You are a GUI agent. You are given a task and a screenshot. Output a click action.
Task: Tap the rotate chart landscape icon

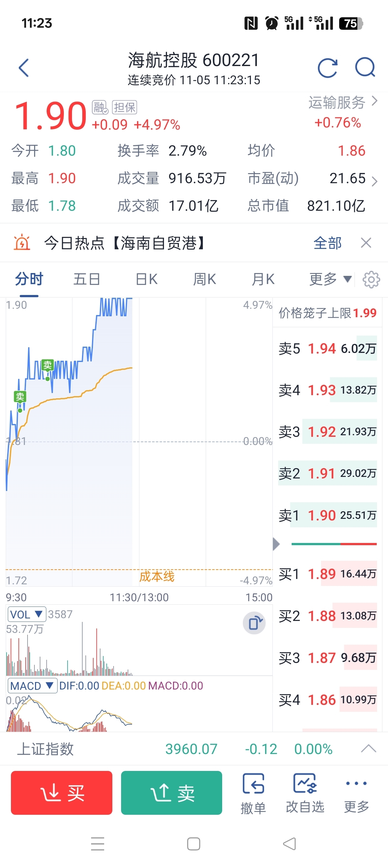[254, 623]
